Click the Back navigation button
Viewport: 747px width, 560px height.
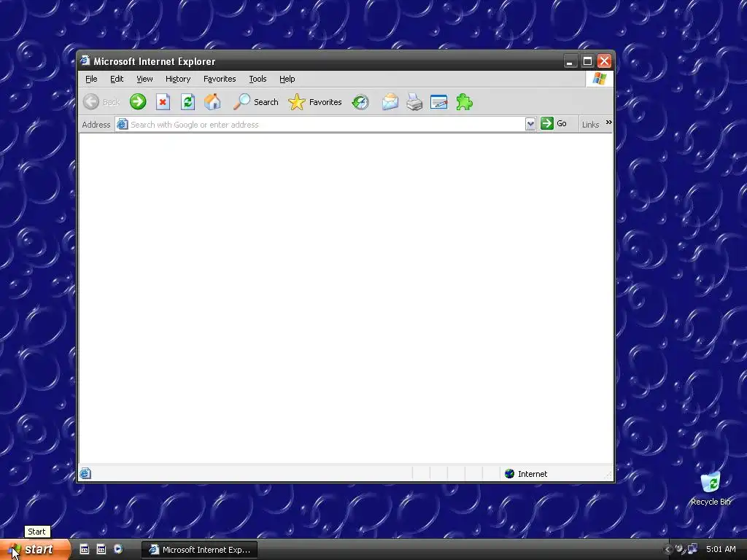pyautogui.click(x=101, y=102)
